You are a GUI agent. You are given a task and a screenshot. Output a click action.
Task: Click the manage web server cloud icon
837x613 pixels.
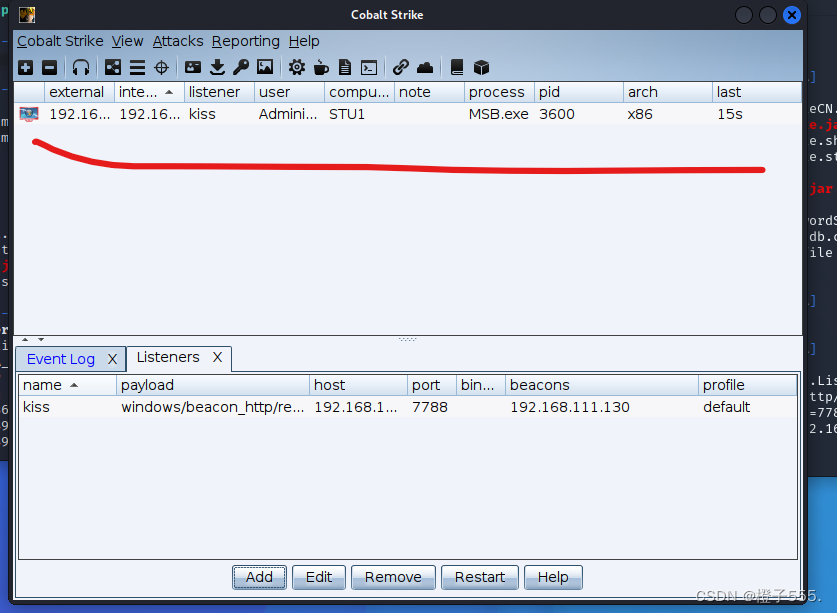pos(425,67)
